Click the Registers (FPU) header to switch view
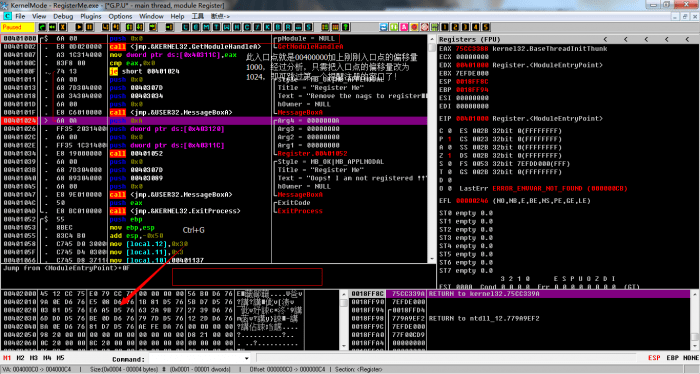This screenshot has height=374, width=700. click(x=469, y=39)
